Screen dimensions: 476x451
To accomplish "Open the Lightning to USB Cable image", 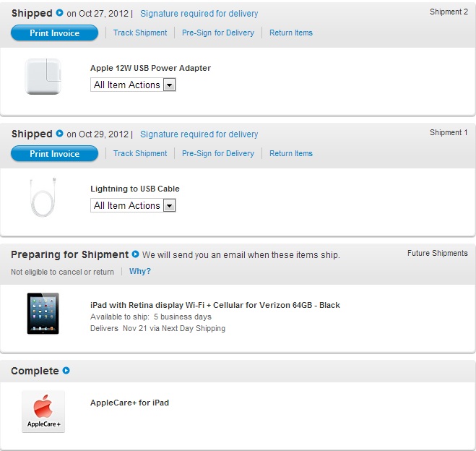I will [43, 197].
